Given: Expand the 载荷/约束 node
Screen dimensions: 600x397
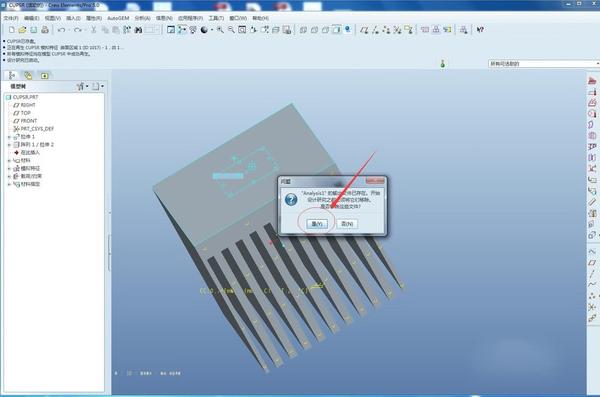Looking at the screenshot, I should point(9,176).
